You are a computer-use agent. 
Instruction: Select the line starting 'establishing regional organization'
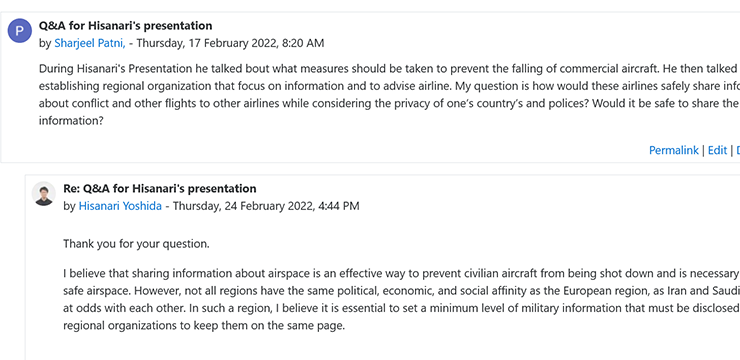(389, 86)
